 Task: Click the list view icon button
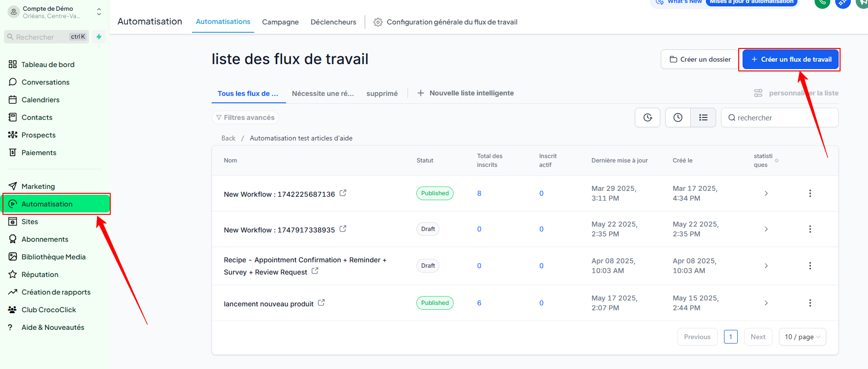click(703, 117)
